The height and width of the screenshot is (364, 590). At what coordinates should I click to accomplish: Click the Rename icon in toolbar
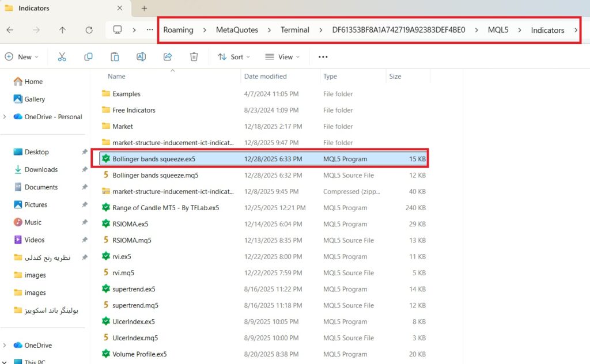[141, 57]
